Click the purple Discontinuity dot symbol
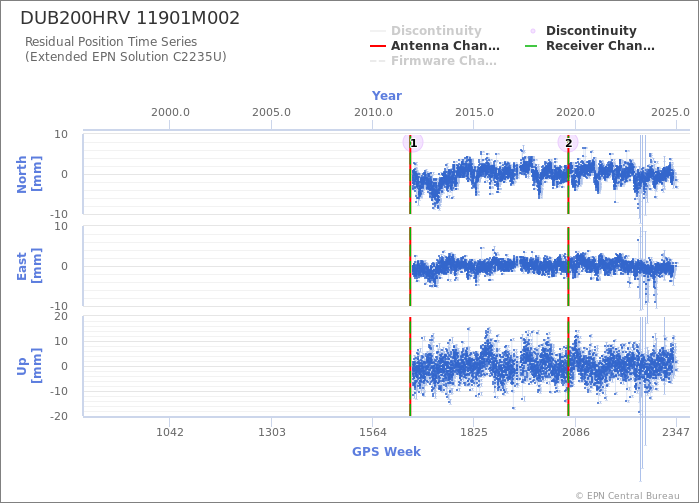This screenshot has width=700, height=504. pos(533,31)
